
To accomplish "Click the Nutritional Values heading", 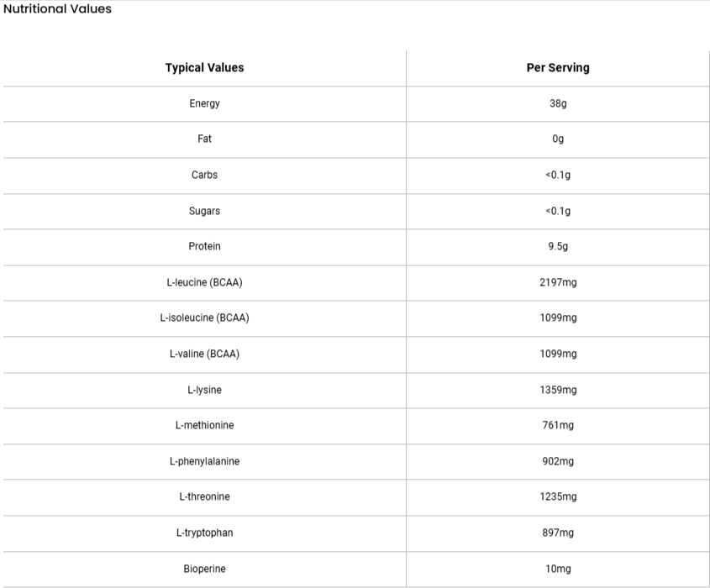I will [57, 9].
